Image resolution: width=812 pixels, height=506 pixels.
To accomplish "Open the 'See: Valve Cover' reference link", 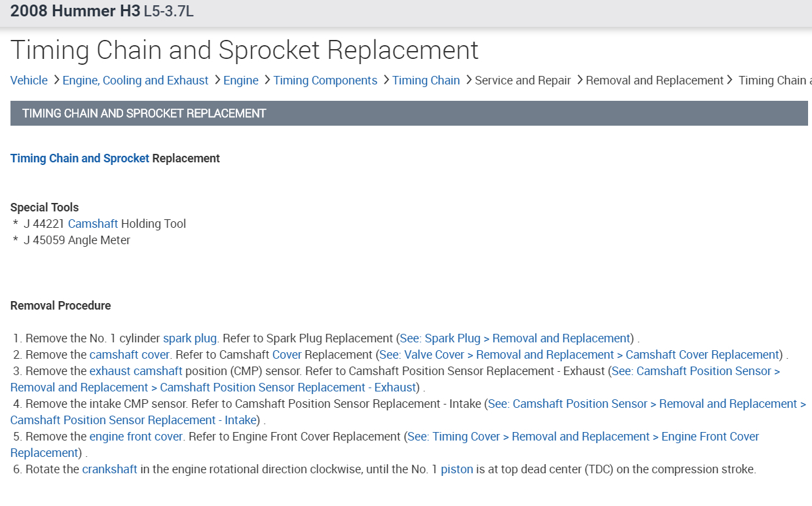I will [580, 355].
